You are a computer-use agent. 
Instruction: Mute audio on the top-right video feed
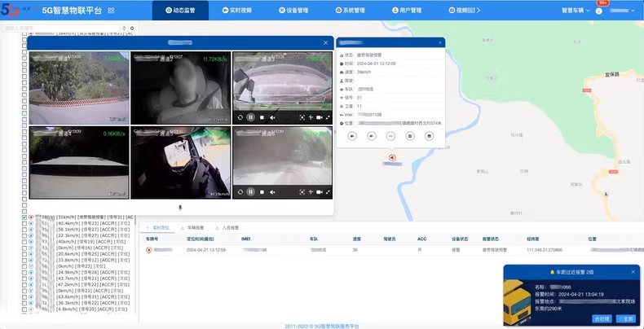tap(272, 117)
